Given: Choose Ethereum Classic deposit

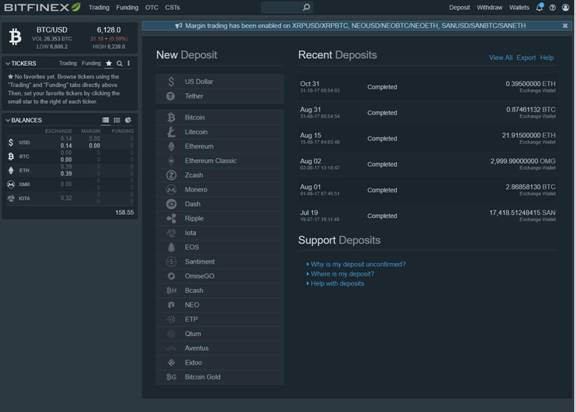Looking at the screenshot, I should (x=220, y=160).
